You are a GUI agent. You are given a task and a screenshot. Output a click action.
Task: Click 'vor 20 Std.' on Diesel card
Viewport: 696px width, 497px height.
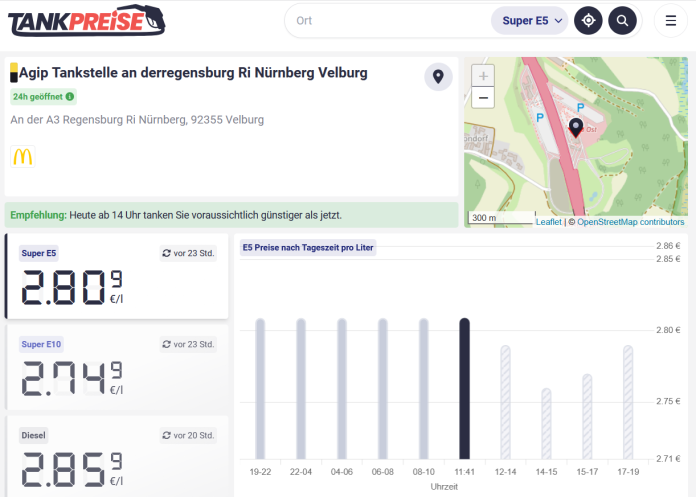tap(194, 435)
